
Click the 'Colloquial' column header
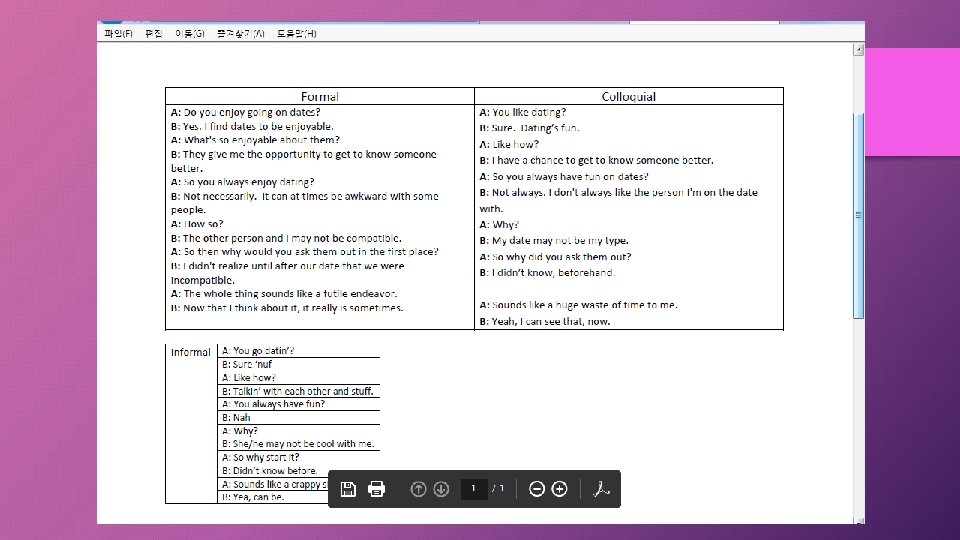[x=629, y=97]
